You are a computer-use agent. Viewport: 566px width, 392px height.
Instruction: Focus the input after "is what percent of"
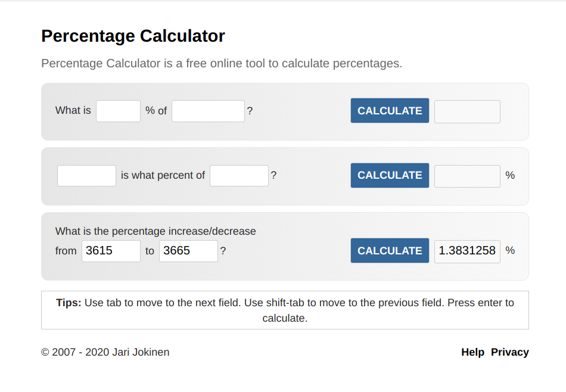(x=239, y=176)
